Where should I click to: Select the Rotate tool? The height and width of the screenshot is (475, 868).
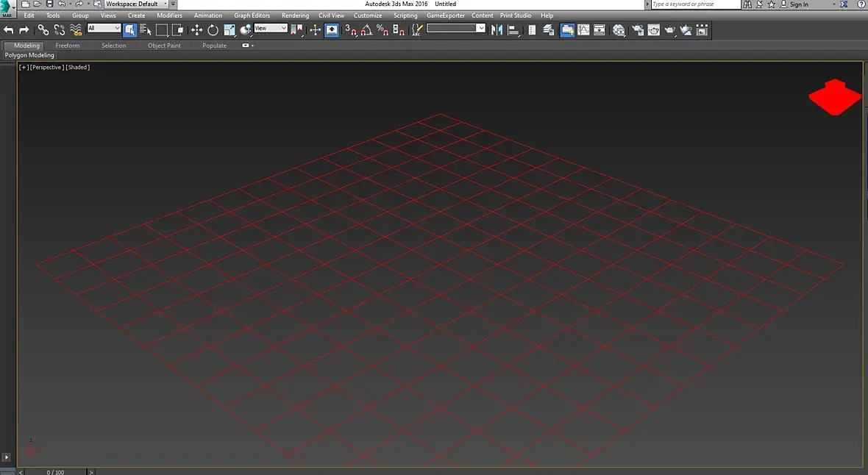coord(213,30)
